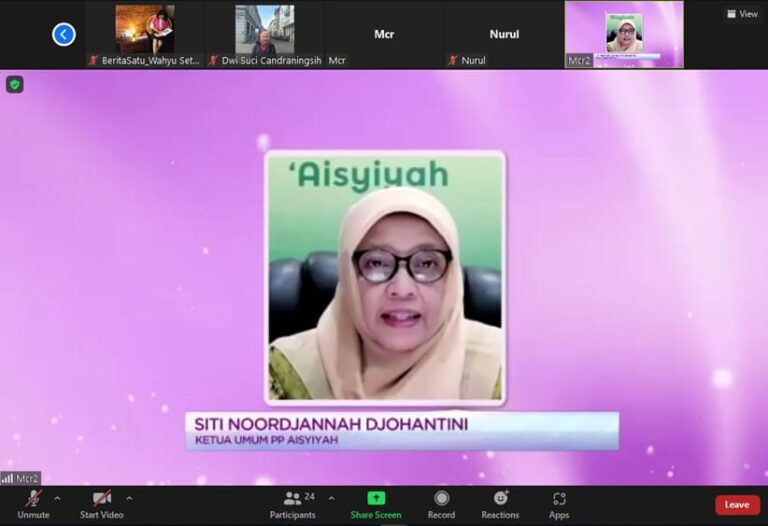Viewport: 768px width, 526px height.
Task: Open the green encryption shield icon
Action: (x=15, y=85)
